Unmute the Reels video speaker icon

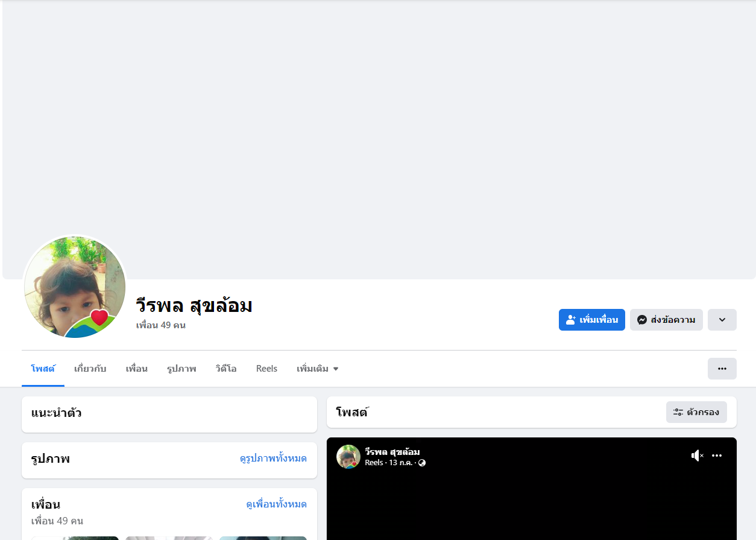pyautogui.click(x=698, y=456)
